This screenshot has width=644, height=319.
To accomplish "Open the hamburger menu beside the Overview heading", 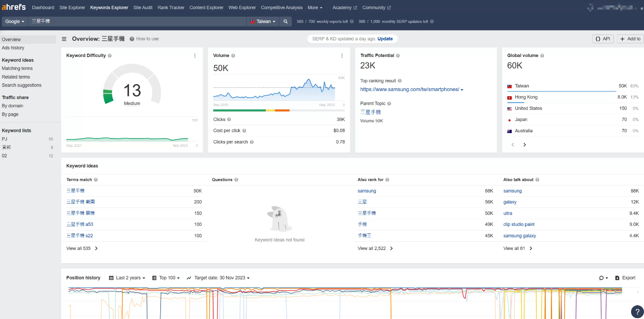I will [x=64, y=39].
